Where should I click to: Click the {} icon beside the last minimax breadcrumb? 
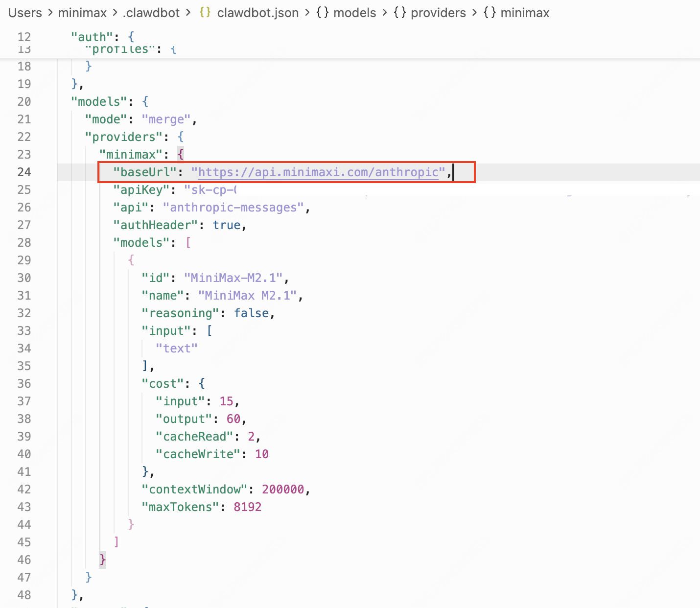(x=489, y=13)
